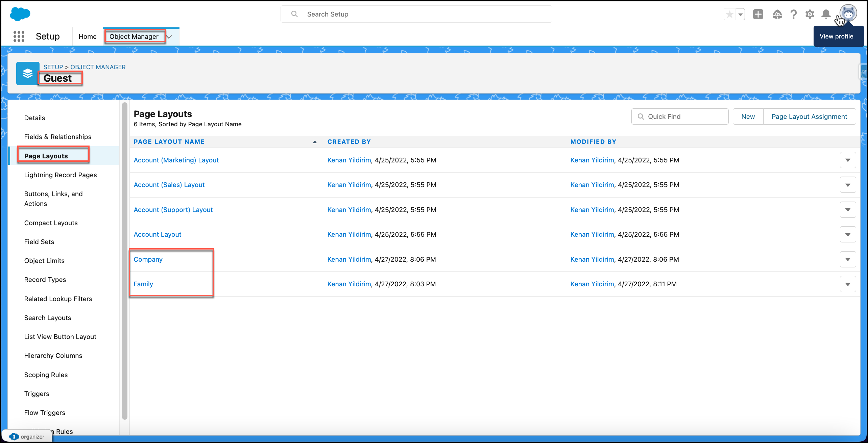Click the Guest object layers icon
The width and height of the screenshot is (868, 443).
(28, 73)
